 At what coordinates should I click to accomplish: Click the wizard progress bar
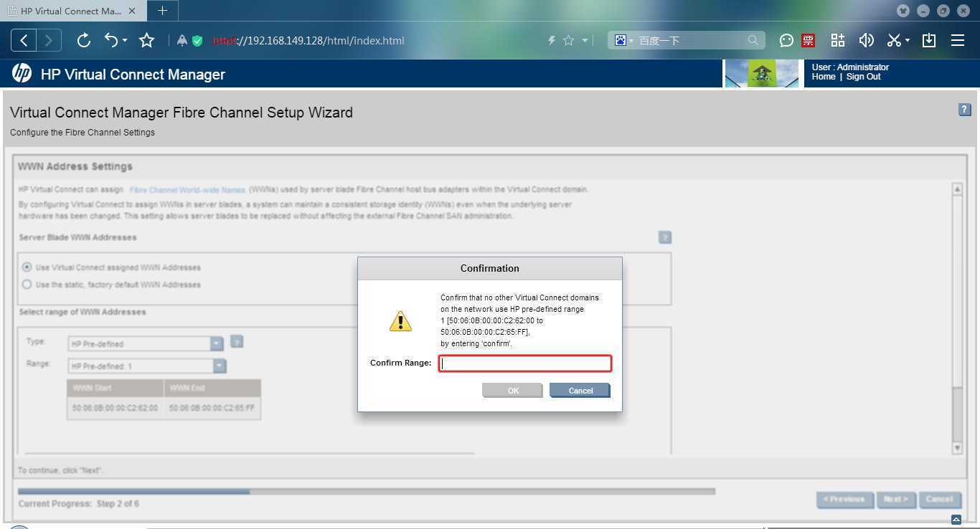[x=367, y=491]
